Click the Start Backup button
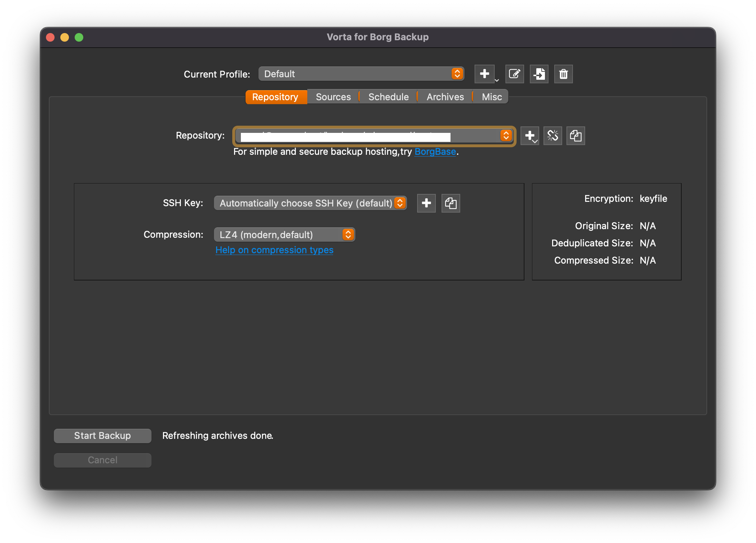Screen dimensions: 756x543 (102, 436)
